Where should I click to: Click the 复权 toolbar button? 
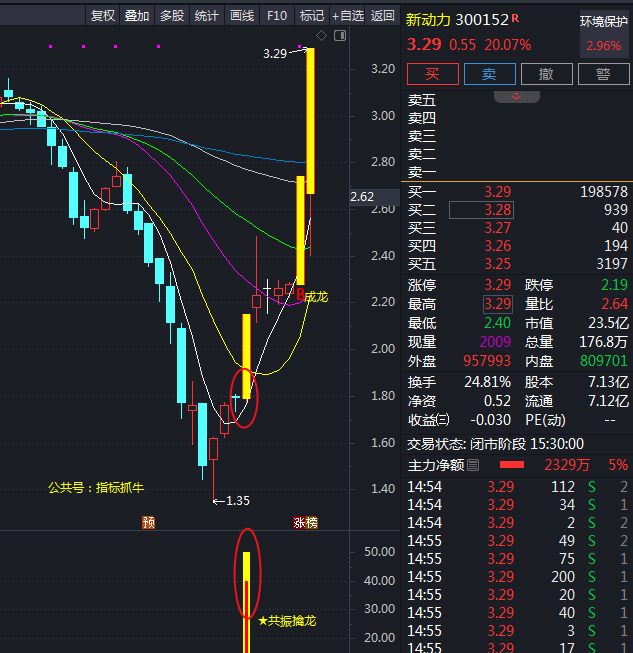coord(102,15)
